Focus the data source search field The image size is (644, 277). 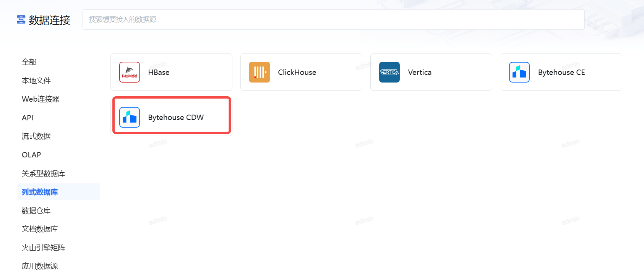[333, 19]
